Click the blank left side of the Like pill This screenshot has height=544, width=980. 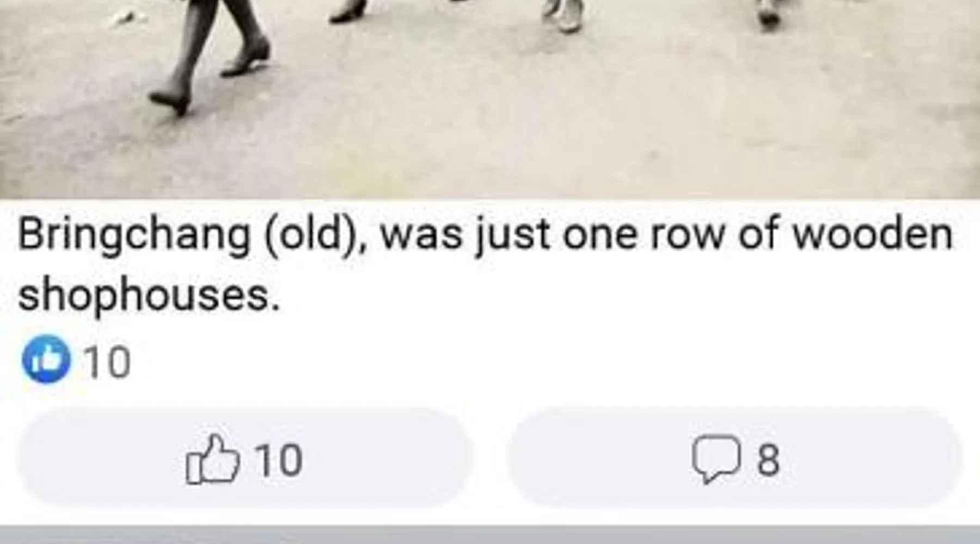[98, 458]
